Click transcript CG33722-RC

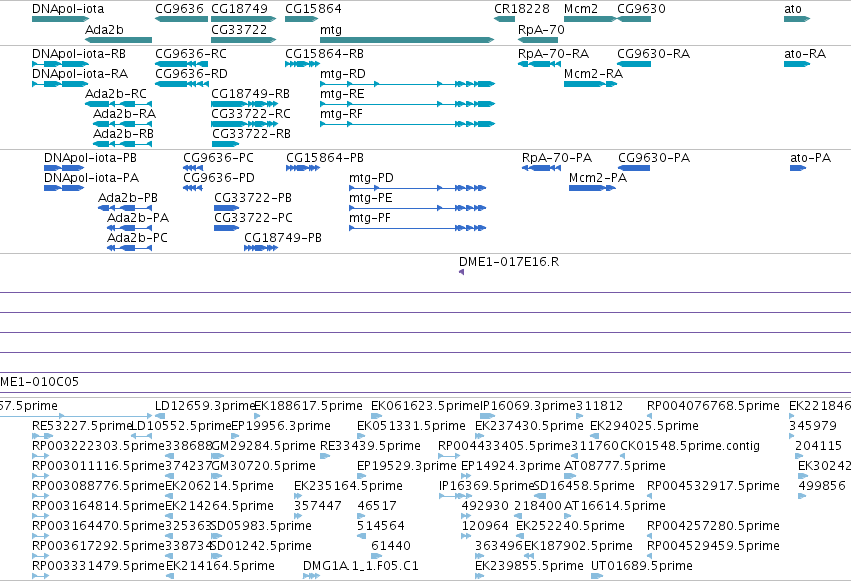[244, 124]
